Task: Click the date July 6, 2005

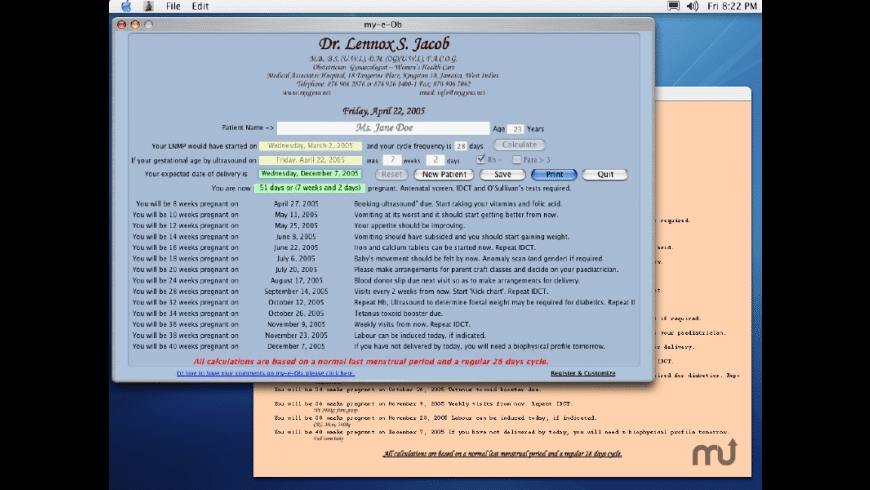Action: pyautogui.click(x=296, y=259)
